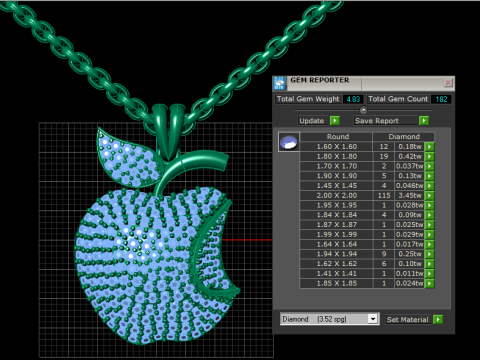Screen dimensions: 480x360
Task: Select the 1.62 X 1.62 size cell
Action: coord(337,264)
